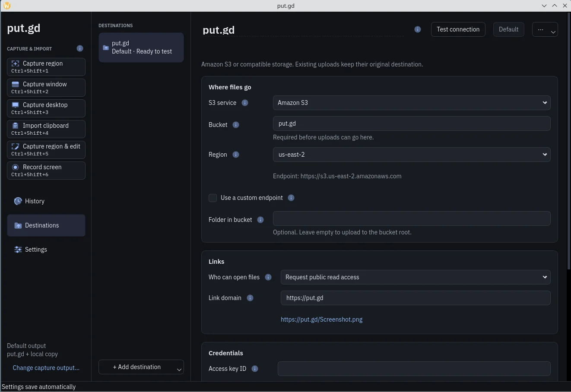
Task: Click Capture region & edit button
Action: pyautogui.click(x=46, y=150)
